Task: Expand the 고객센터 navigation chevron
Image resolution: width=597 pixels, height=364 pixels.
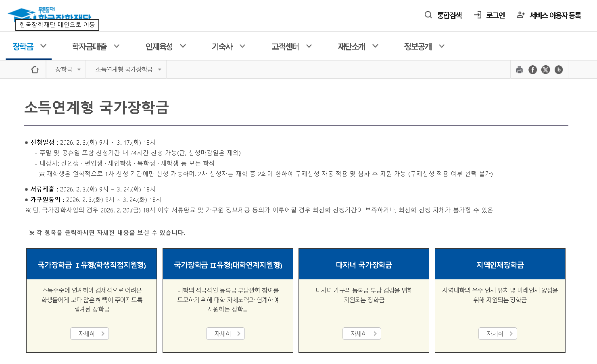Action: click(x=309, y=46)
